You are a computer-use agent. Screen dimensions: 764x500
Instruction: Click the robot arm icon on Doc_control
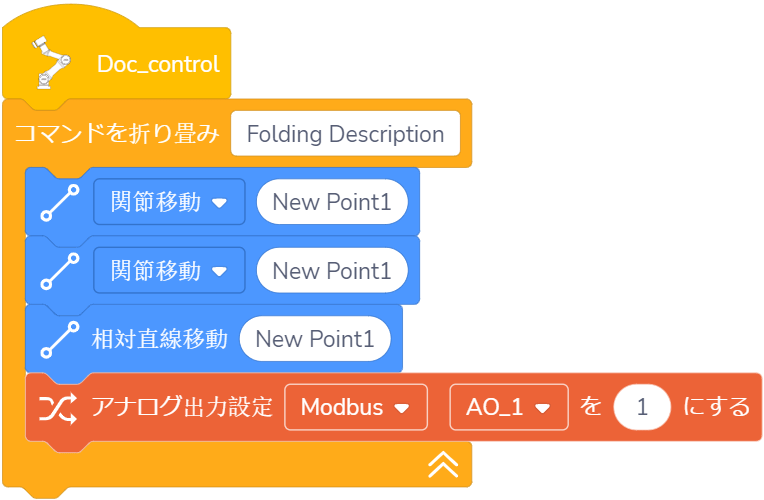tap(50, 62)
